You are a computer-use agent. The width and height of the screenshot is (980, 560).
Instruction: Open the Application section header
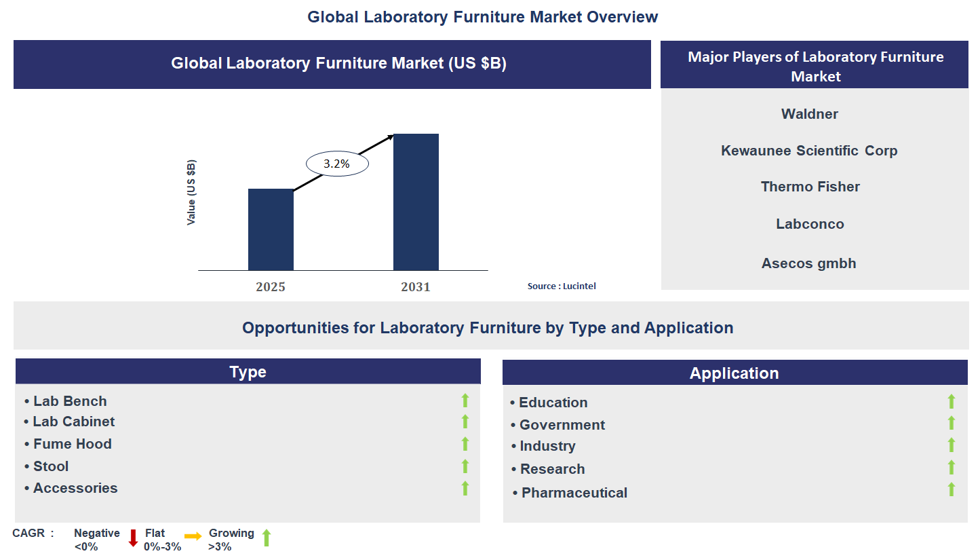point(734,373)
